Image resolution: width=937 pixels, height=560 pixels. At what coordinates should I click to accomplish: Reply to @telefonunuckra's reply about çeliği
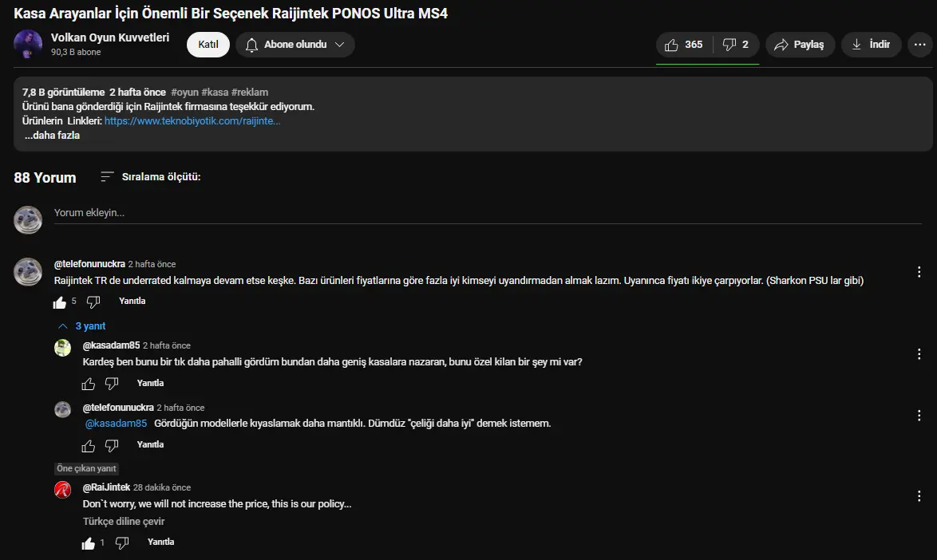click(150, 445)
